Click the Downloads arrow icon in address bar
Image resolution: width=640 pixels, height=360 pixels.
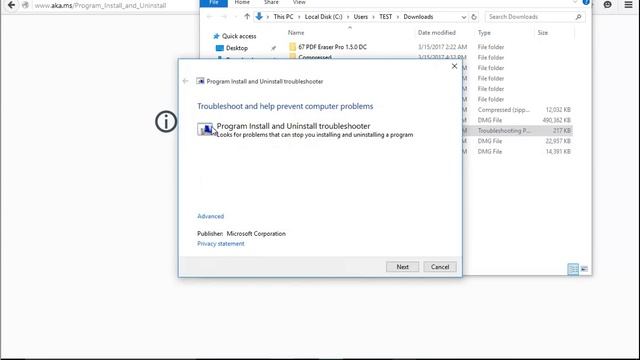(259, 17)
